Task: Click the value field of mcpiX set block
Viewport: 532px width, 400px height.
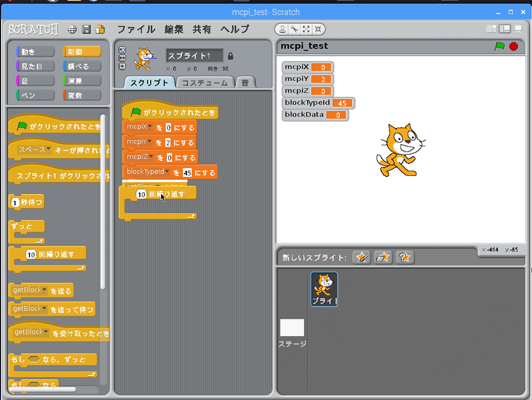Action: tap(168, 127)
